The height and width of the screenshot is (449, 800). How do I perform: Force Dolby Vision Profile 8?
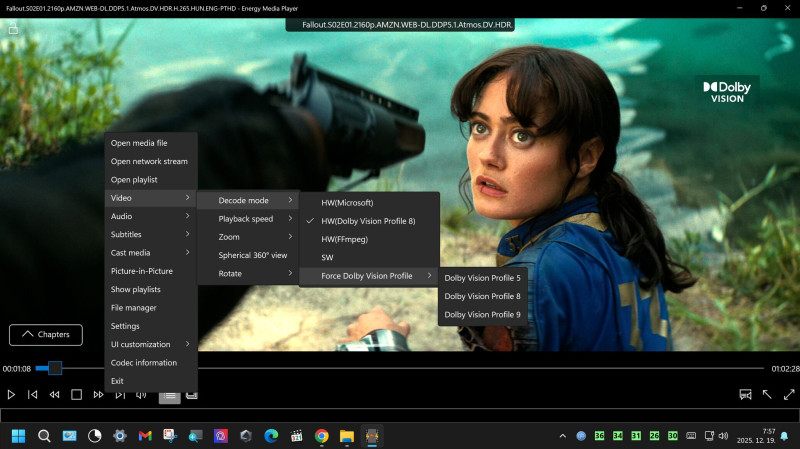tap(483, 296)
